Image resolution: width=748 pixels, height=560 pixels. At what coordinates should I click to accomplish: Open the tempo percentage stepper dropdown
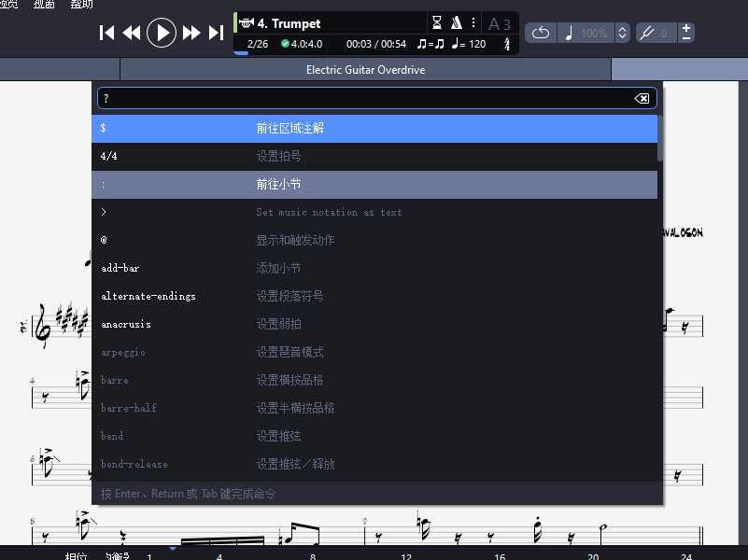click(x=621, y=32)
